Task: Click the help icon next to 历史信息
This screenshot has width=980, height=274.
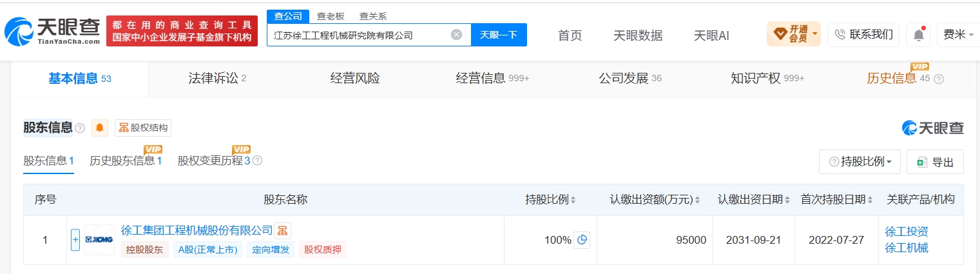Action: coord(939,79)
